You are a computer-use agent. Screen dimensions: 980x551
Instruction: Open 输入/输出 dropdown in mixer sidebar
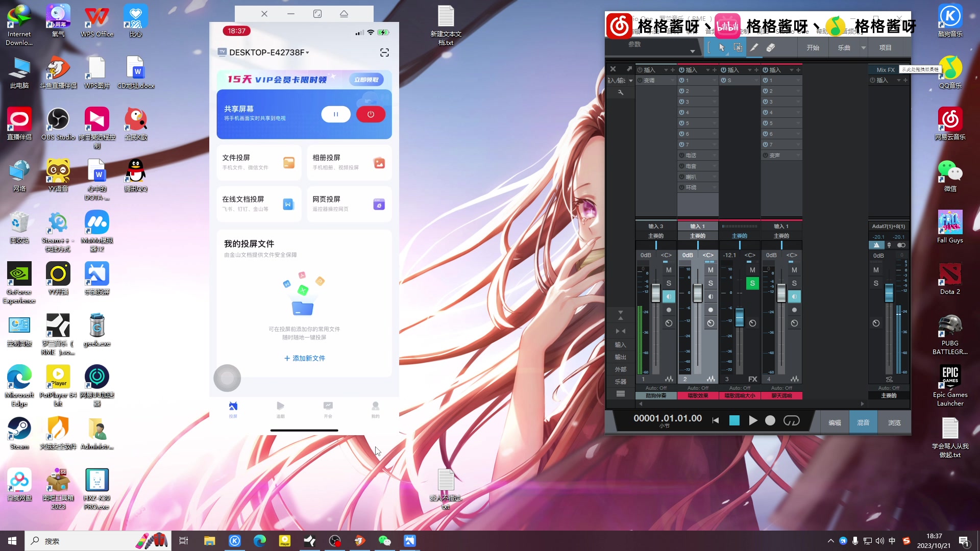(x=630, y=81)
